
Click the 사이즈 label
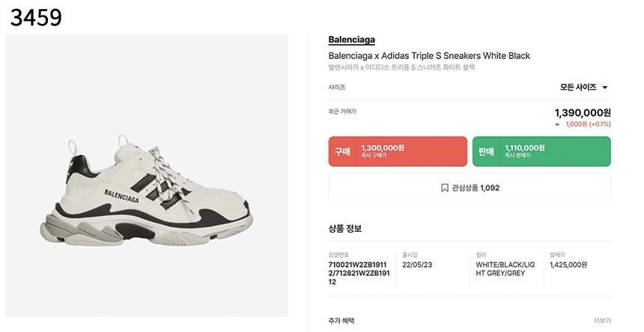click(x=337, y=87)
